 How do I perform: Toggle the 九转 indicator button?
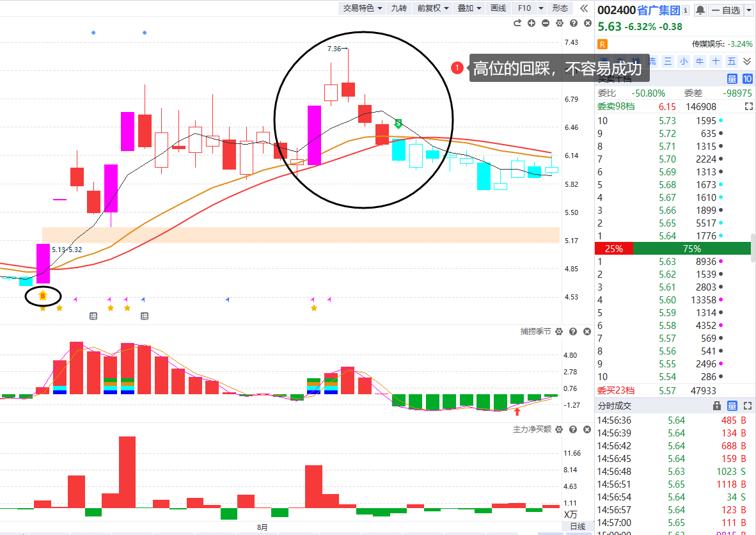(x=398, y=8)
